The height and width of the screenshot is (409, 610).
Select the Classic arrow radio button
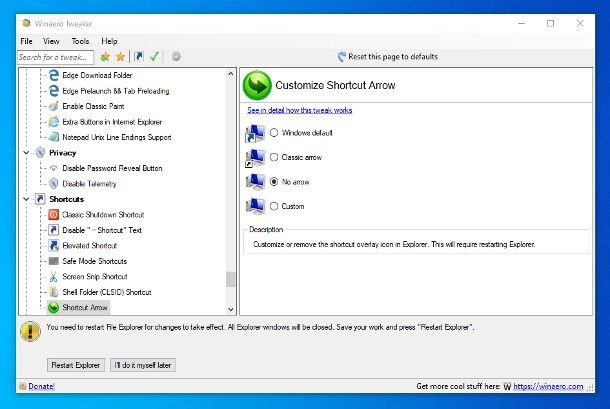274,157
